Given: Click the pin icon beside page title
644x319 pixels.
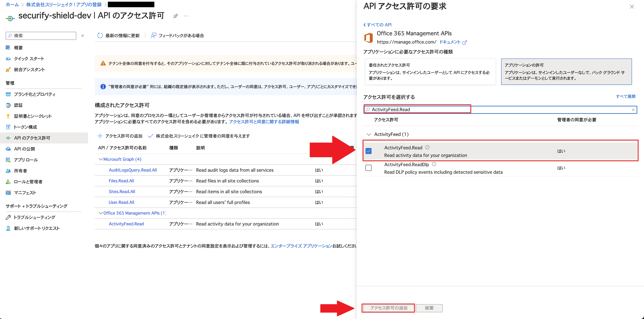Looking at the screenshot, I should (x=175, y=16).
